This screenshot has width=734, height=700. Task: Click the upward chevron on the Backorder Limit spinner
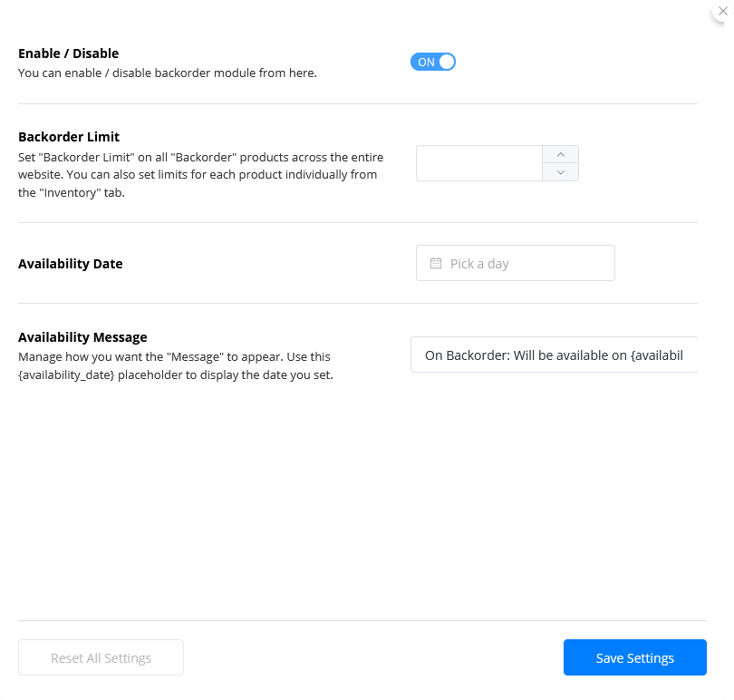pos(560,153)
